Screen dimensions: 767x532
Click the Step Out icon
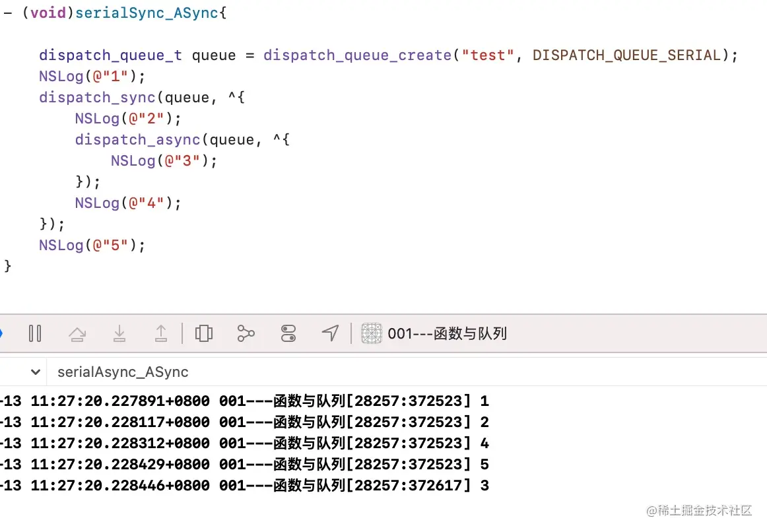161,333
